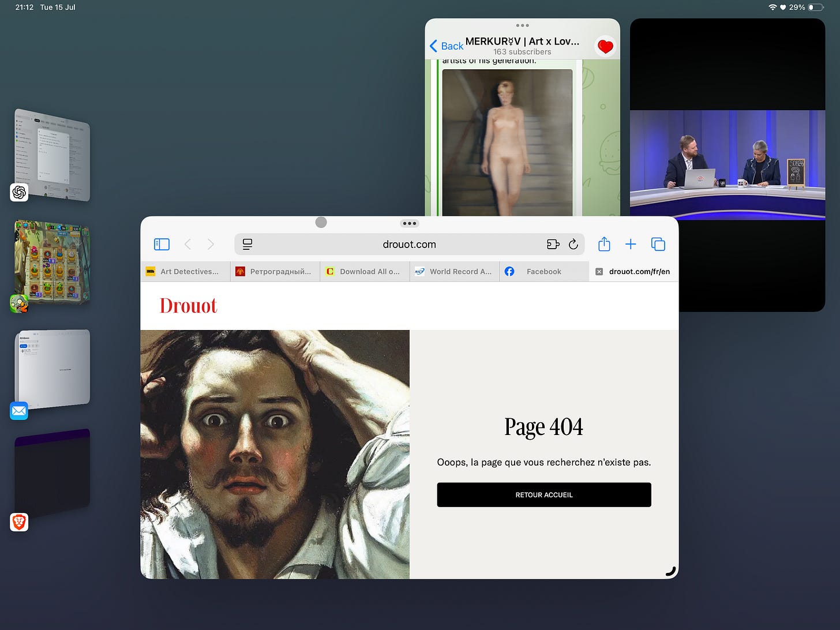Open the page menu icon in address bar
This screenshot has height=630, width=840.
click(247, 245)
